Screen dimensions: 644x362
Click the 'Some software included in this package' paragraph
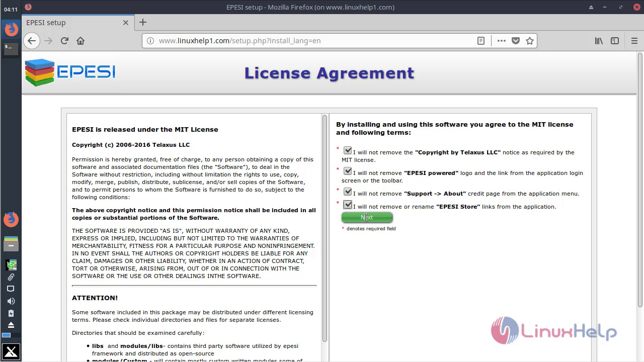tap(193, 316)
